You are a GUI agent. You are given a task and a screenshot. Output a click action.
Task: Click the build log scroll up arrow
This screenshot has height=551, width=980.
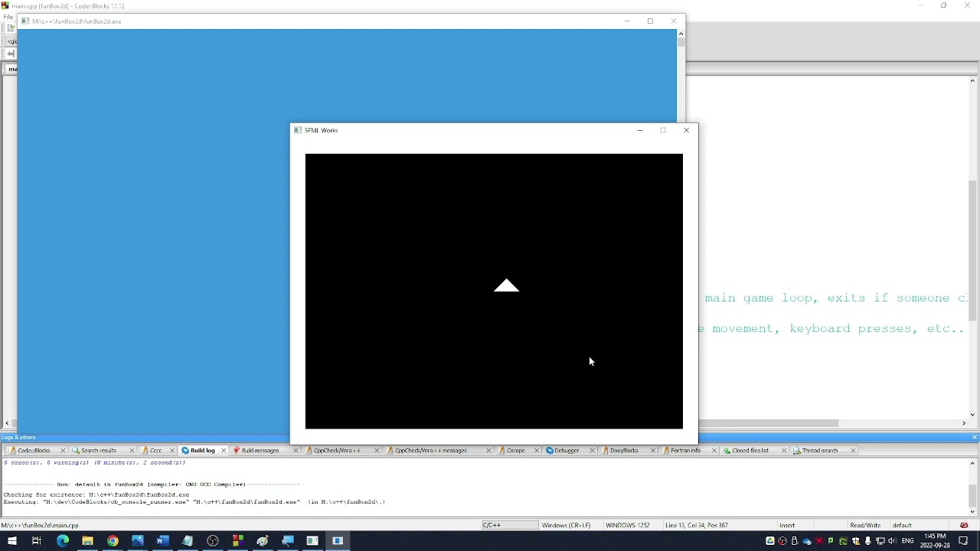[x=973, y=463]
